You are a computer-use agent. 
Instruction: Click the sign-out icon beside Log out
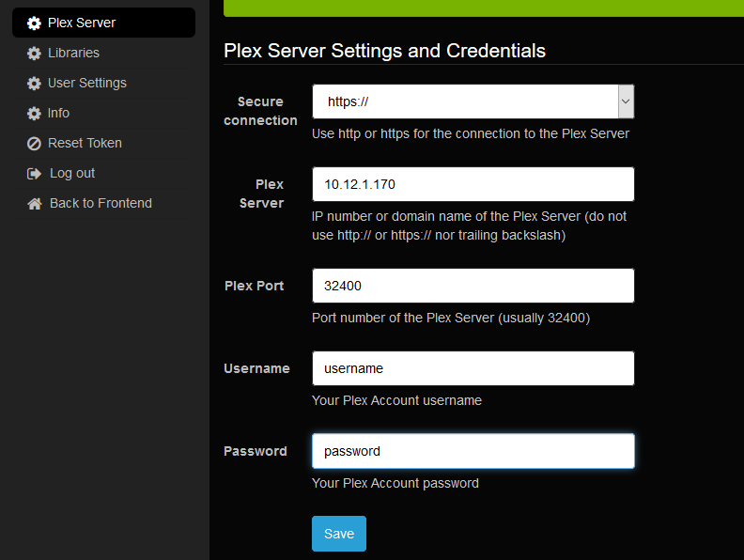34,174
